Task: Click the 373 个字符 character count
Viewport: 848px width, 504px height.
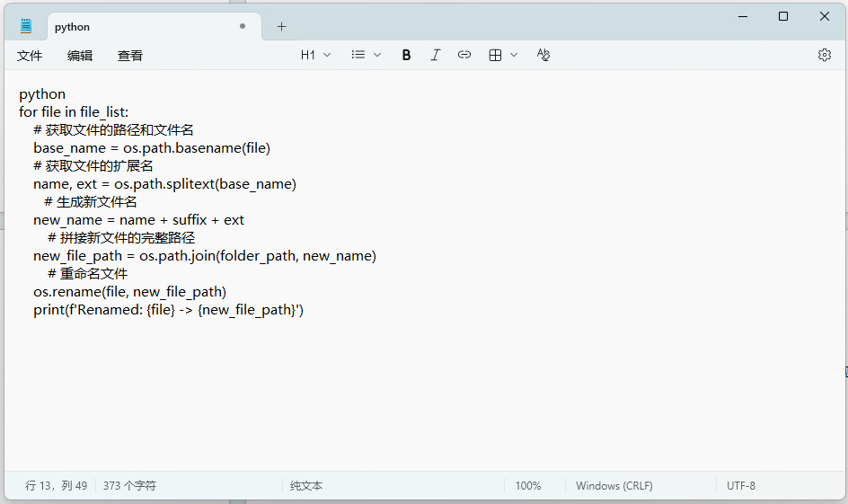Action: coord(129,486)
